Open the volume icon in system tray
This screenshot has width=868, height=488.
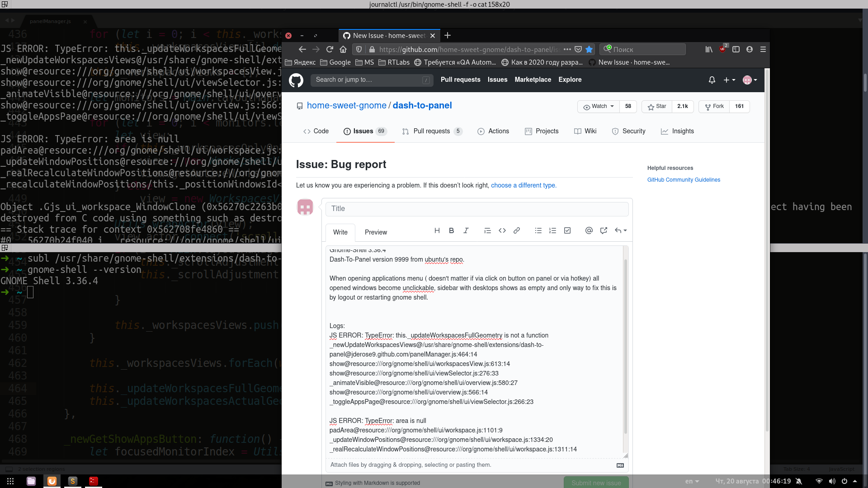(832, 481)
